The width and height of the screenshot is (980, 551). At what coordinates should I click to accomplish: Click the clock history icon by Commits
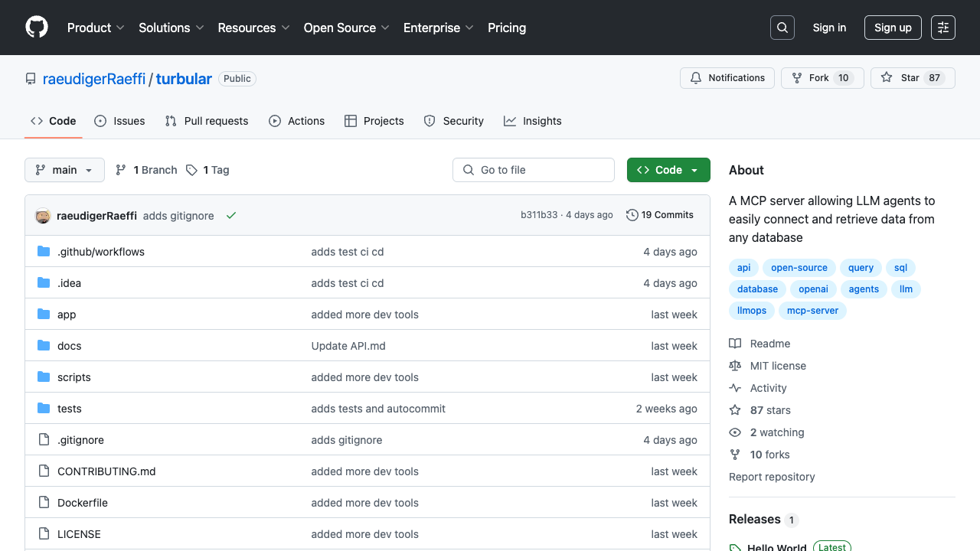tap(632, 215)
